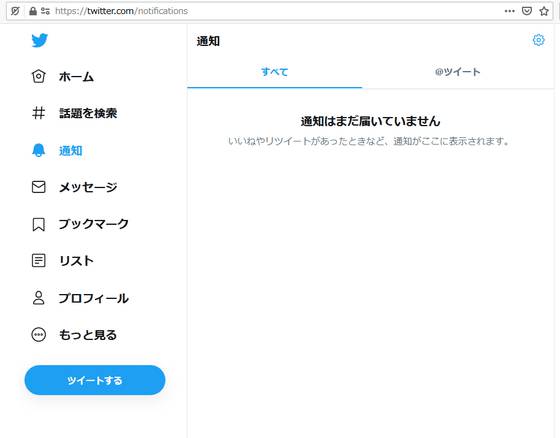Go to ブックマーク label
560x438 pixels.
click(x=94, y=224)
